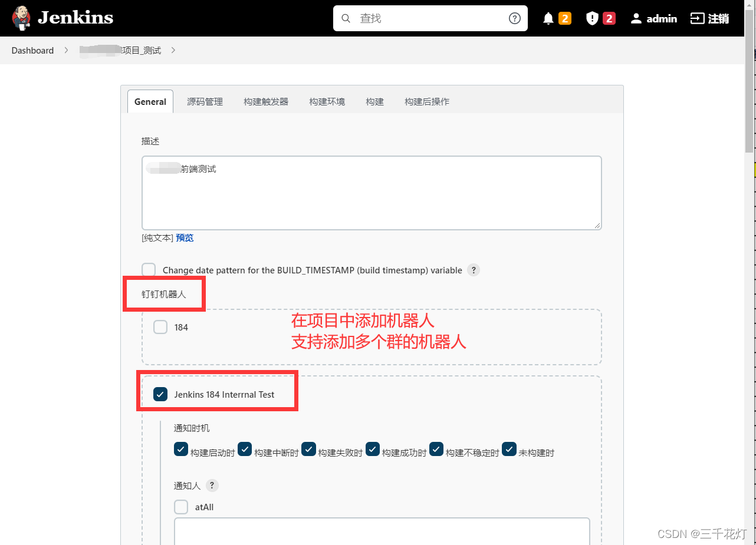Open help for BUILD_TIMESTAMP option

click(x=474, y=270)
